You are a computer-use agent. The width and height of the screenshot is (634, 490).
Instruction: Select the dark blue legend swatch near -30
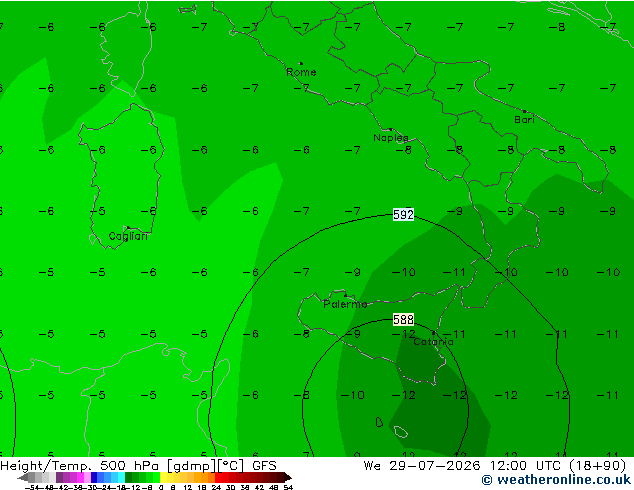(94, 477)
